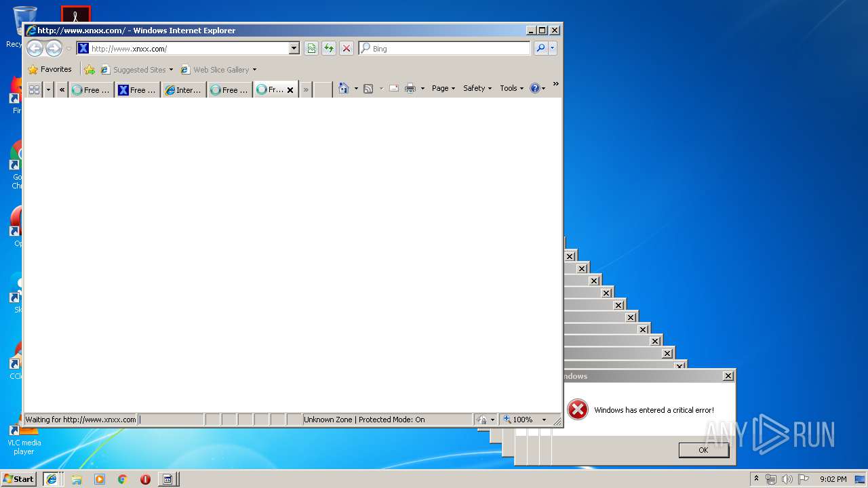This screenshot has height=488, width=868.
Task: Click the status bar security lock icon
Action: click(x=482, y=420)
